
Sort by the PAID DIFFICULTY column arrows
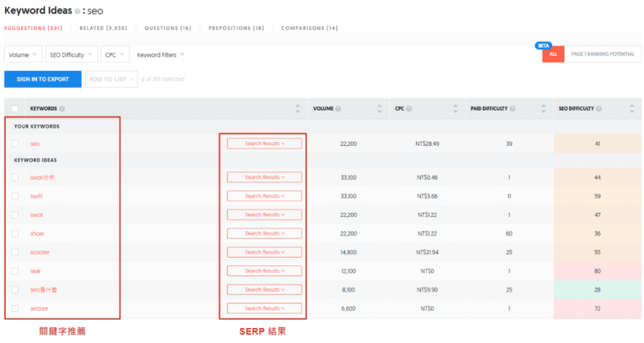[544, 109]
